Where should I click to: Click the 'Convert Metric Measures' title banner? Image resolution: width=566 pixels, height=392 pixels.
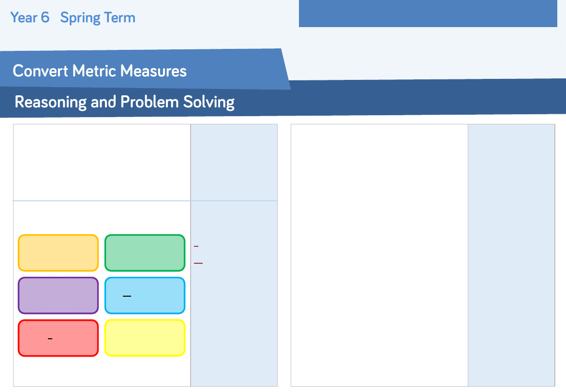100,71
